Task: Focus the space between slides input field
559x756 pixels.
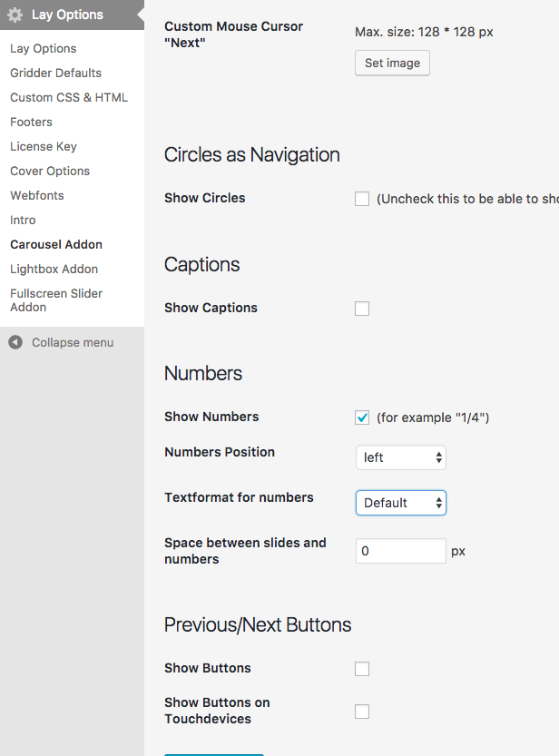Action: [x=400, y=551]
